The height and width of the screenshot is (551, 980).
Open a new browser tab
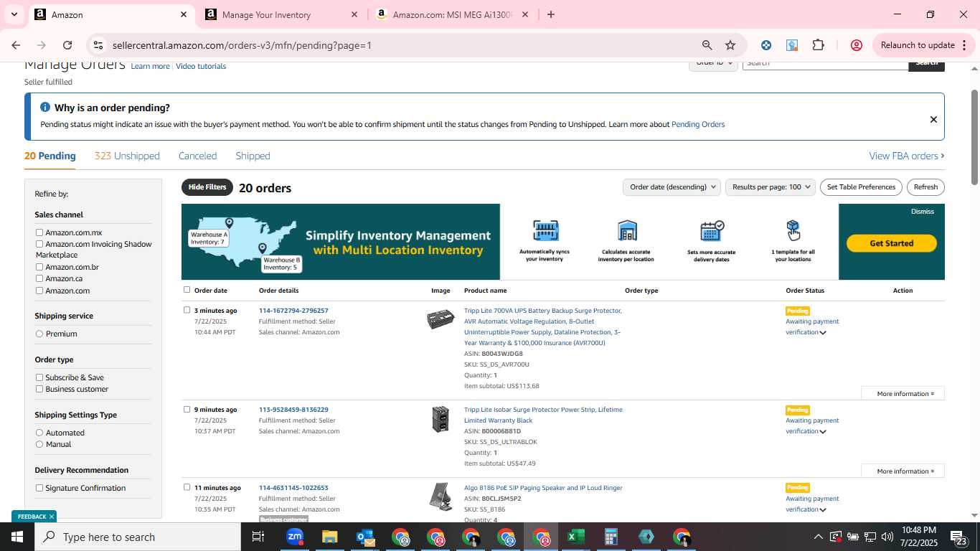click(x=551, y=14)
